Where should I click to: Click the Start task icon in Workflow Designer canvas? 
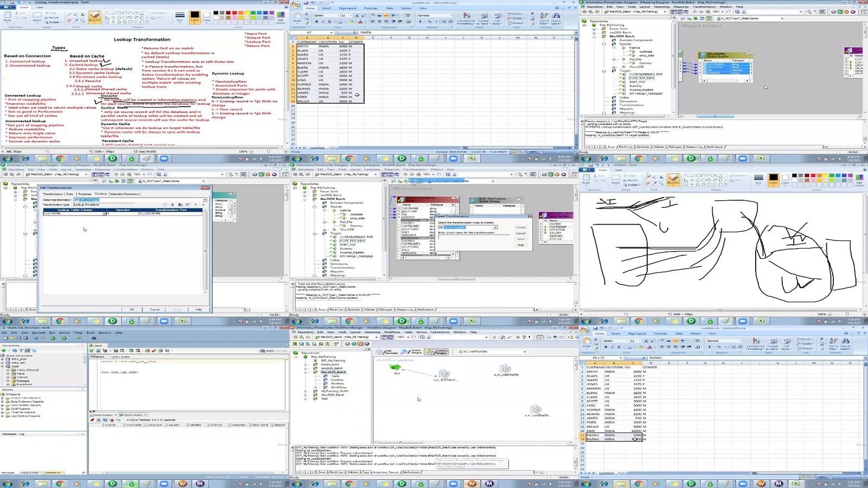[x=395, y=367]
